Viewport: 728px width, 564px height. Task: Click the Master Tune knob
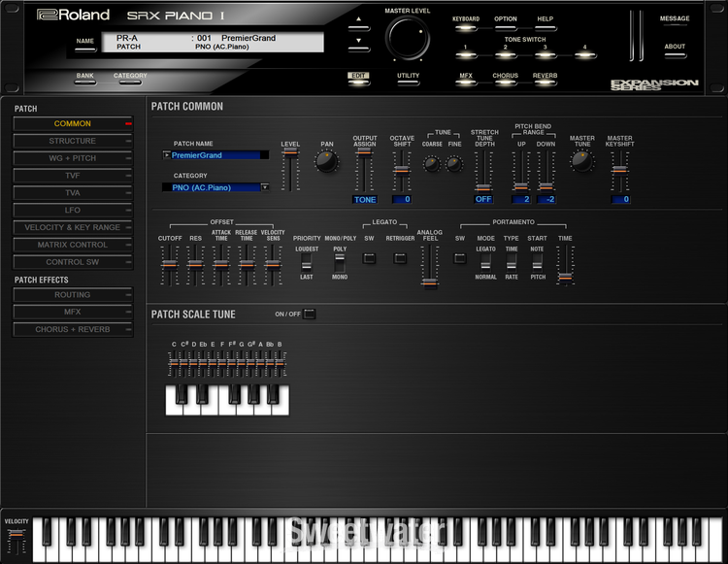(581, 161)
